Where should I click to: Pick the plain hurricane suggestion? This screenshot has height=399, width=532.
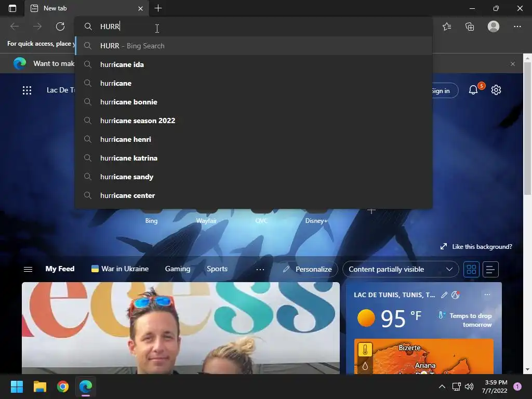(254, 83)
